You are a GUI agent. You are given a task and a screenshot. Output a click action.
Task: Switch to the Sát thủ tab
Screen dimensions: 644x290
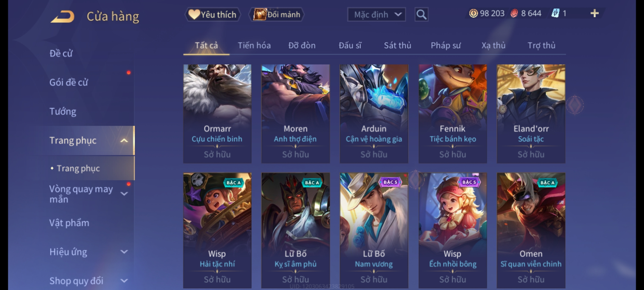(x=397, y=45)
